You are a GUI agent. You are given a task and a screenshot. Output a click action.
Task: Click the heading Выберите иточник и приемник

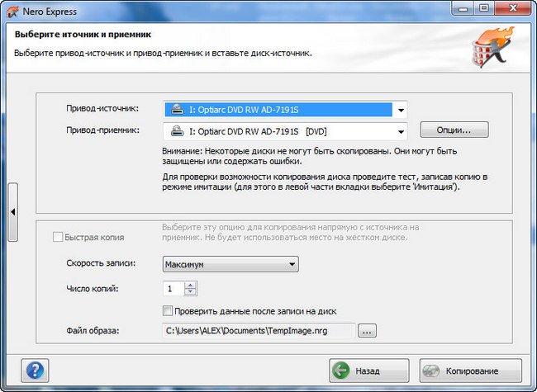[83, 35]
